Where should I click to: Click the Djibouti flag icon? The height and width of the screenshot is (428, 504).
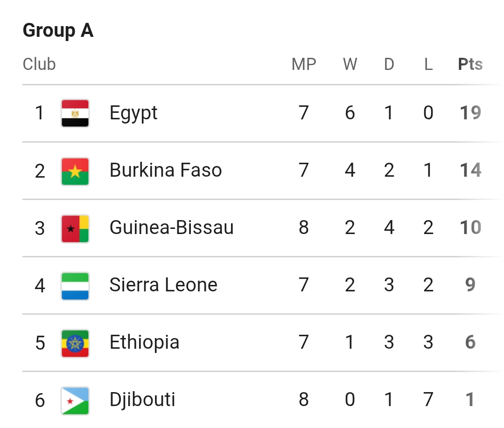point(75,400)
